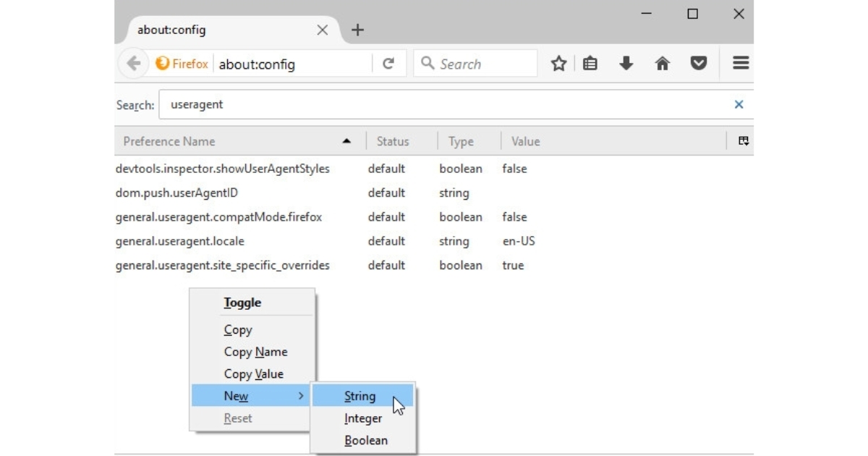868x456 pixels.
Task: Open a new tab with the plus button
Action: pos(358,30)
